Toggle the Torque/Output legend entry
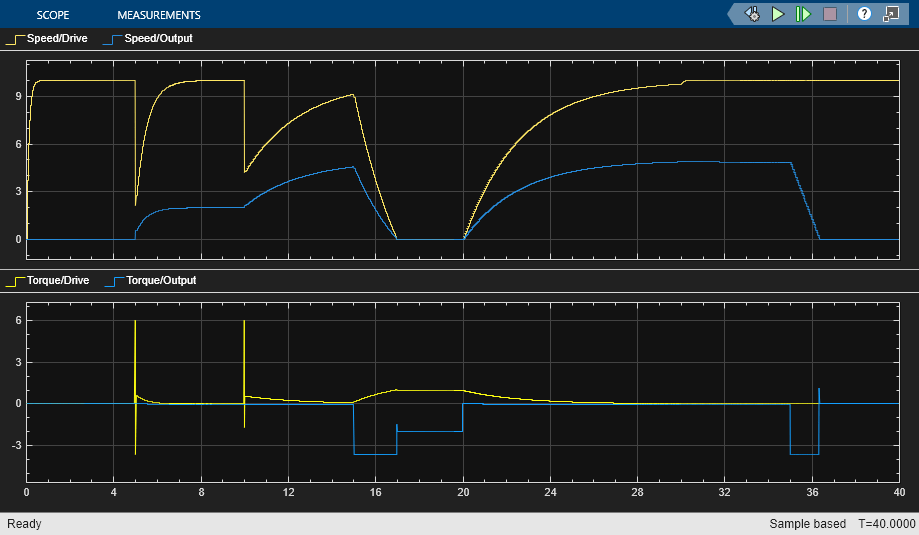 coord(151,281)
